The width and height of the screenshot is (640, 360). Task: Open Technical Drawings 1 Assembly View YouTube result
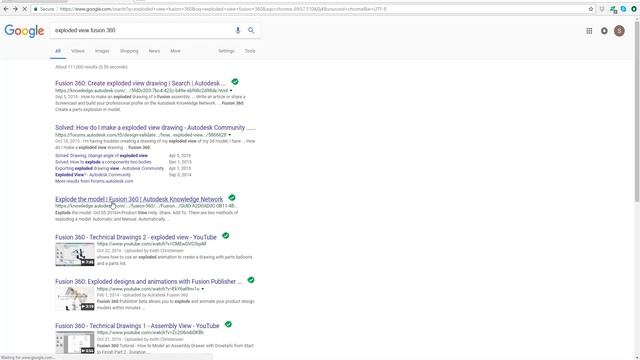tap(137, 326)
